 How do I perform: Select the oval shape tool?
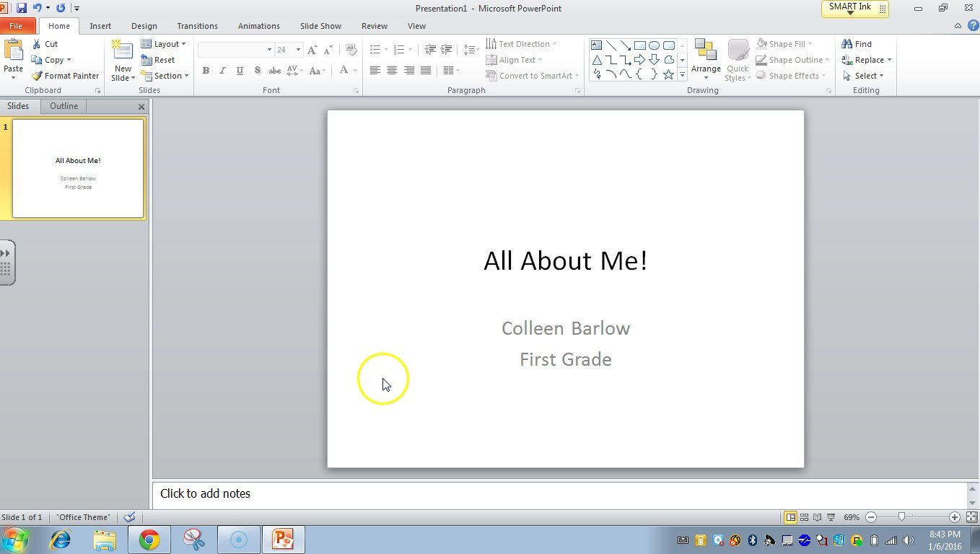pyautogui.click(x=654, y=45)
